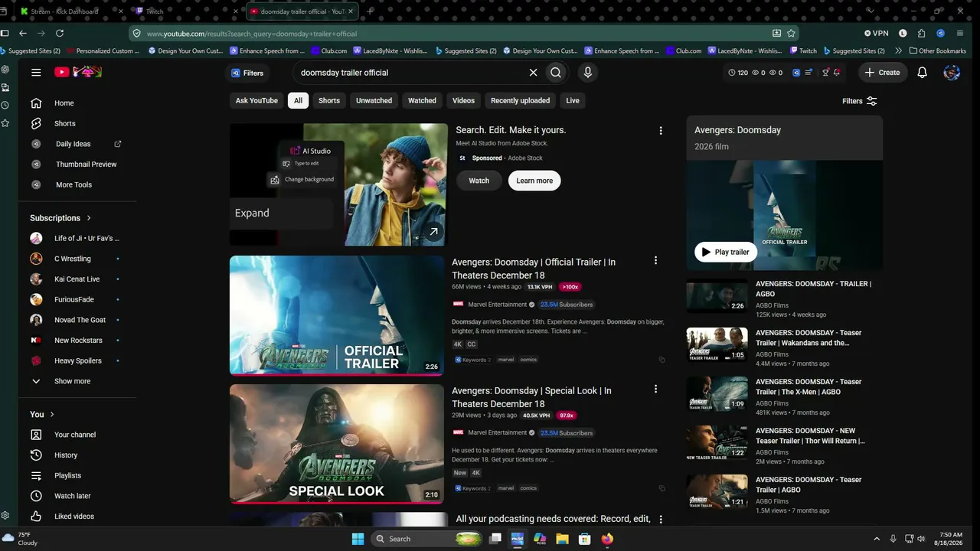
Task: Open options for Avengers Official Trailer result
Action: [655, 261]
